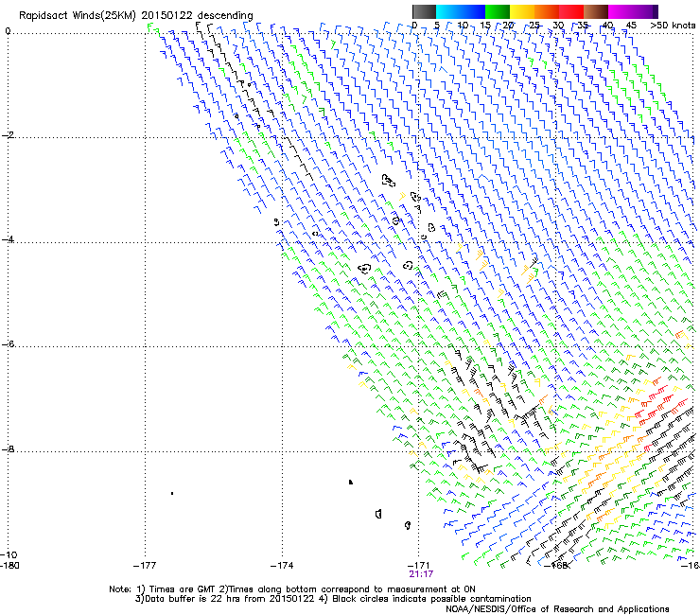The image size is (700, 615).
Task: Click the plot title 'Rapidscat Winds(25KM) 20150122 descending'
Action: point(135,16)
